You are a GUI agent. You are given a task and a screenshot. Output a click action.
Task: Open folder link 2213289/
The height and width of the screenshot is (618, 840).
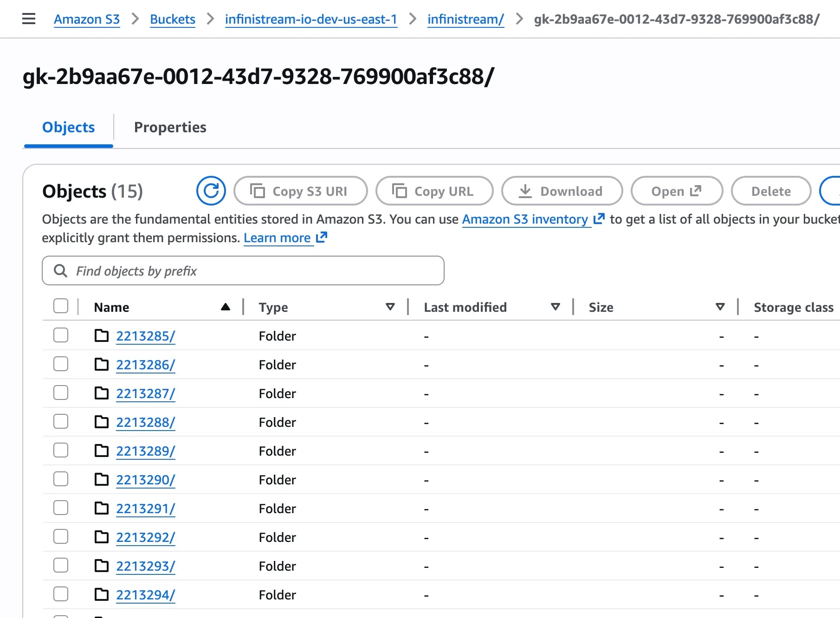pyautogui.click(x=146, y=451)
